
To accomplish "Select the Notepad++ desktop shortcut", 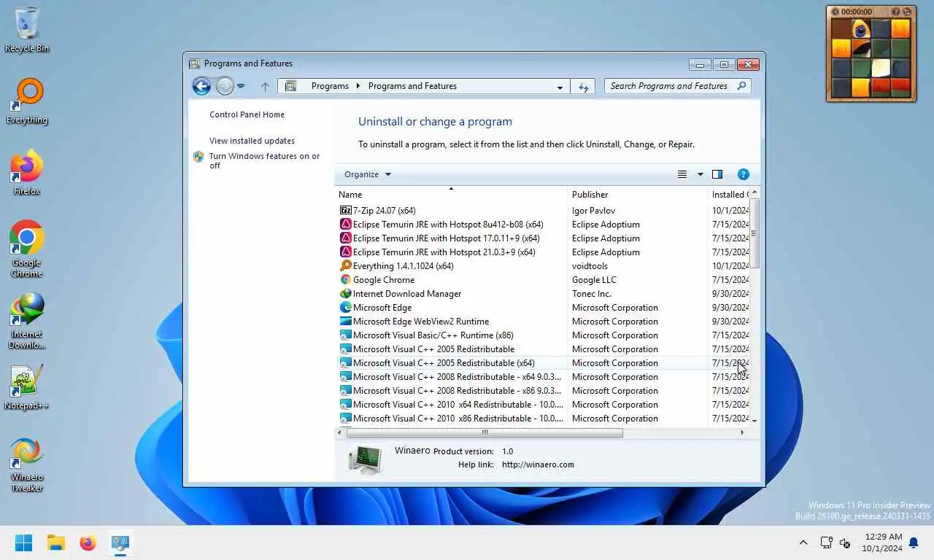I will coord(27,386).
